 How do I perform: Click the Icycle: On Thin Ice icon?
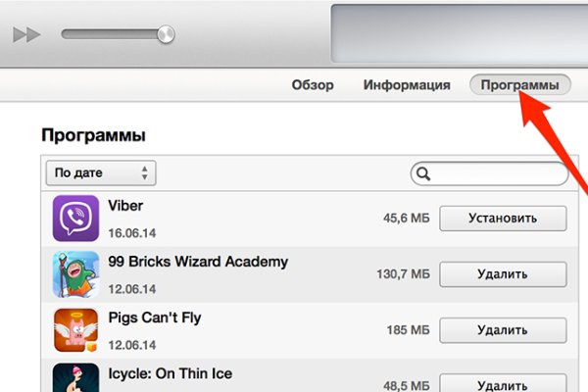point(75,378)
